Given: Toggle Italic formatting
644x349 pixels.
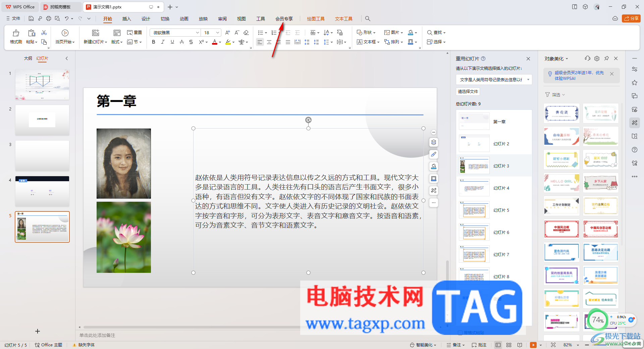Looking at the screenshot, I should coord(163,42).
